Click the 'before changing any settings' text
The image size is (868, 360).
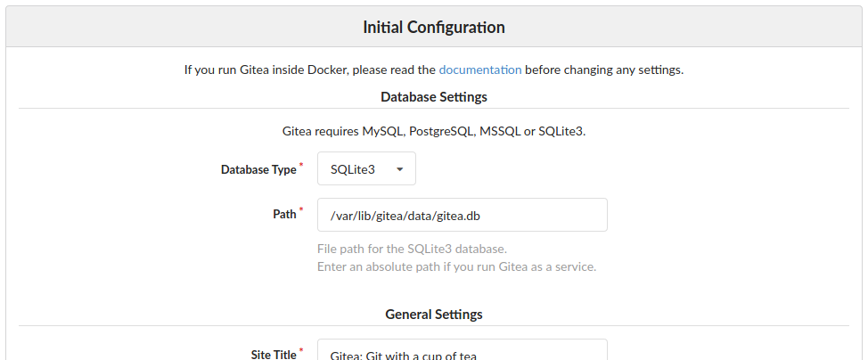[x=604, y=70]
